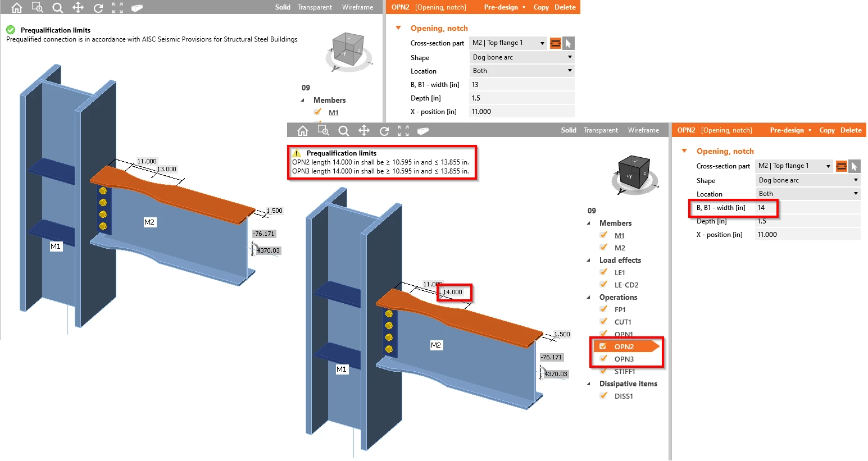Collapse the Operations tree group

[588, 298]
